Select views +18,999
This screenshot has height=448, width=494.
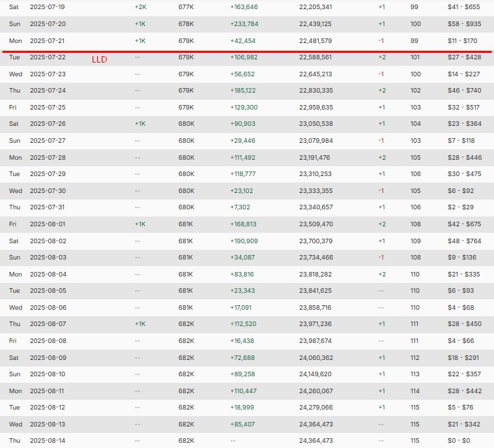click(242, 408)
